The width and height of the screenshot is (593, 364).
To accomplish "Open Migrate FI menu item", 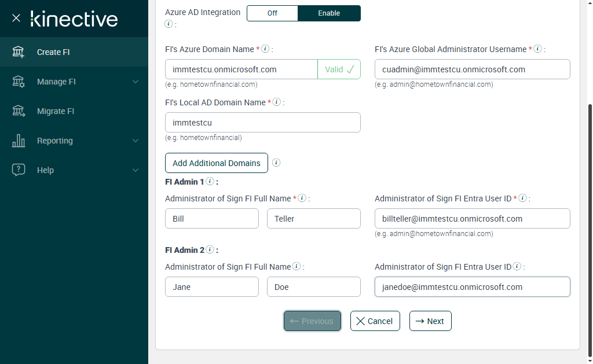I will 74,111.
